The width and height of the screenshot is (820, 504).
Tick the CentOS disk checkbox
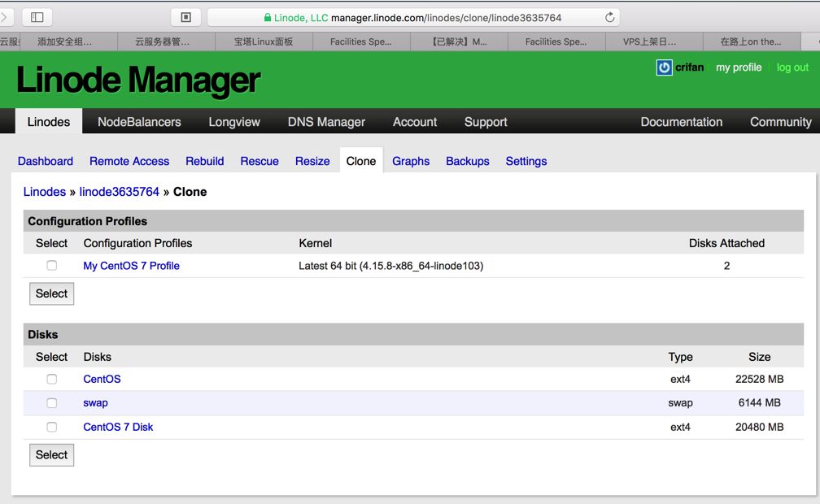52,379
